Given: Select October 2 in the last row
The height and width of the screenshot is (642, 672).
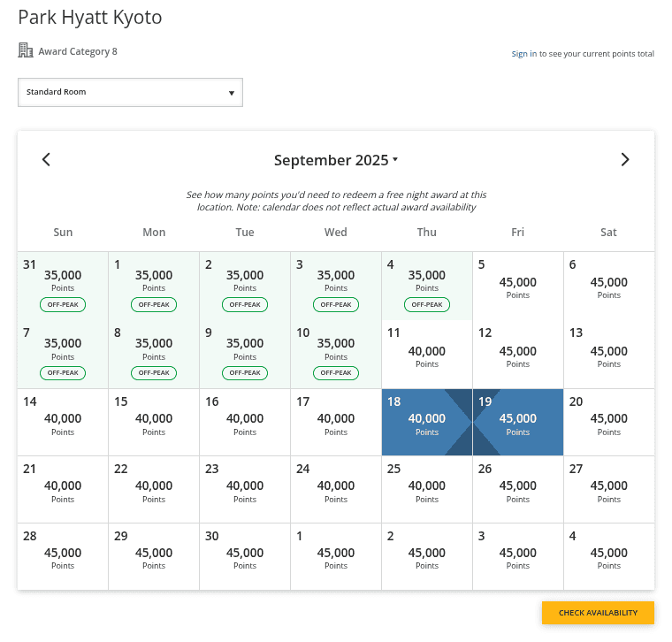Looking at the screenshot, I should [427, 556].
